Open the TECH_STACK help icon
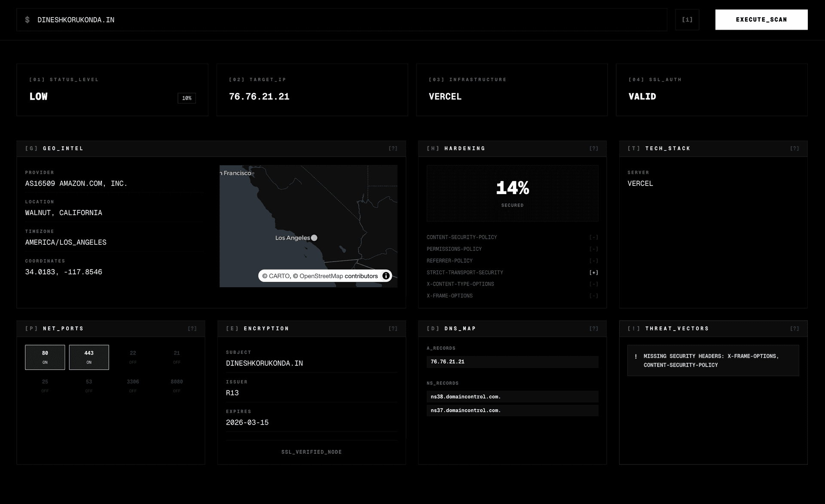 tap(795, 148)
